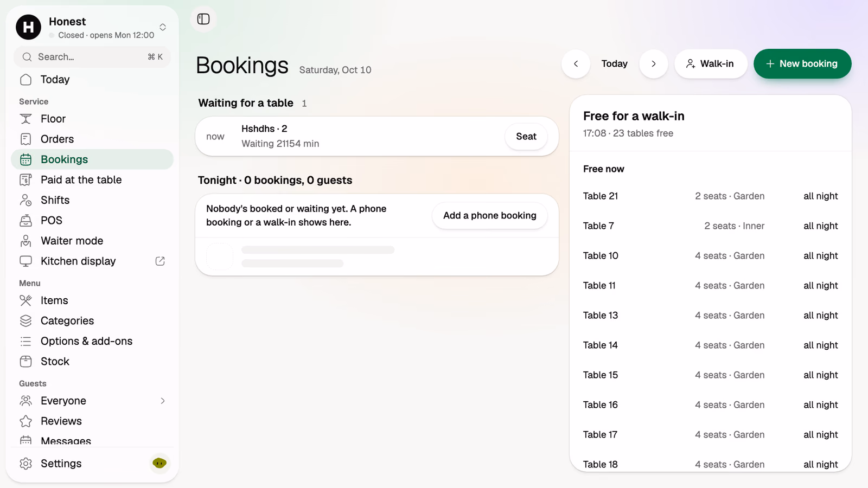Click Add a phone booking
Viewport: 868px width, 488px height.
[489, 216]
